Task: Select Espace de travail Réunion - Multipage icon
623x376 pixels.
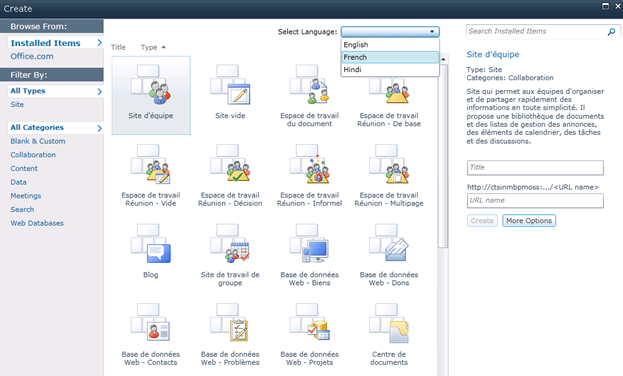Action: point(389,165)
